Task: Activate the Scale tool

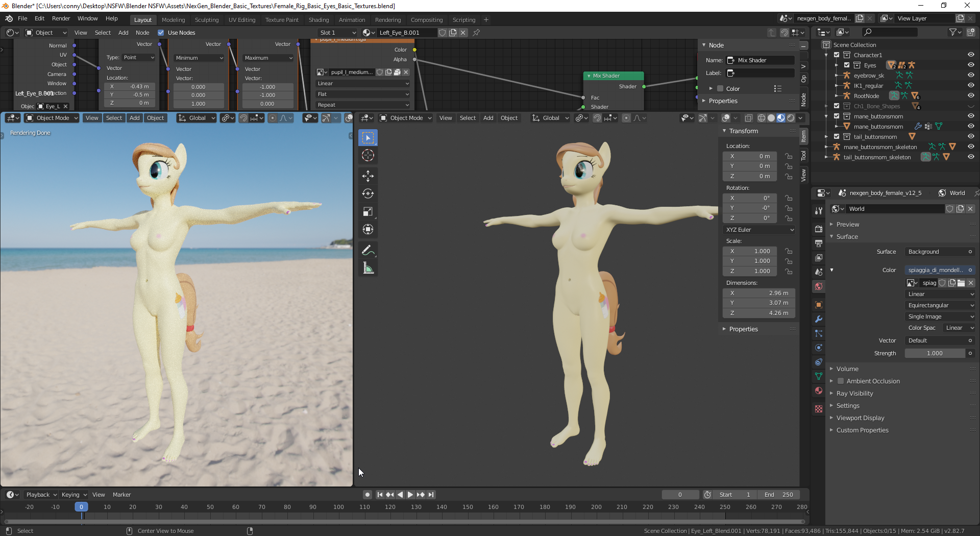Action: coord(368,211)
